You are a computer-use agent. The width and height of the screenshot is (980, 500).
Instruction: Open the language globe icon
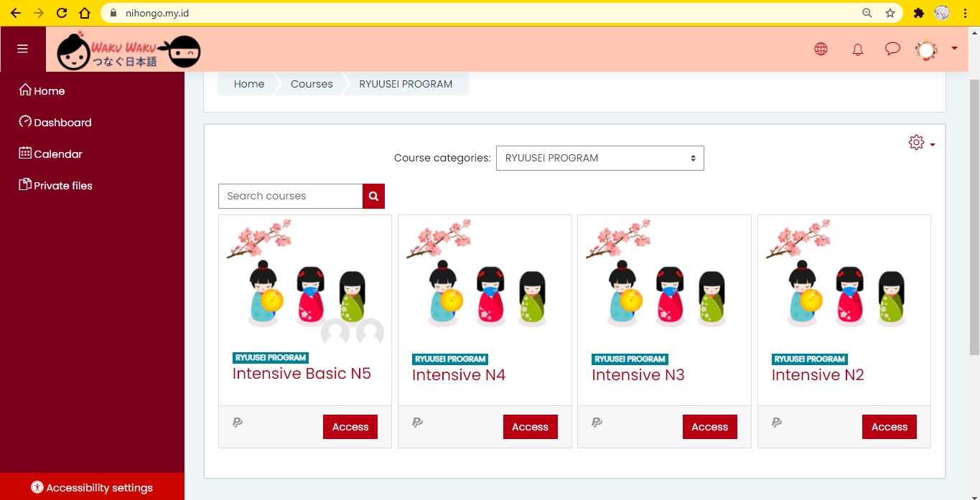[x=821, y=49]
